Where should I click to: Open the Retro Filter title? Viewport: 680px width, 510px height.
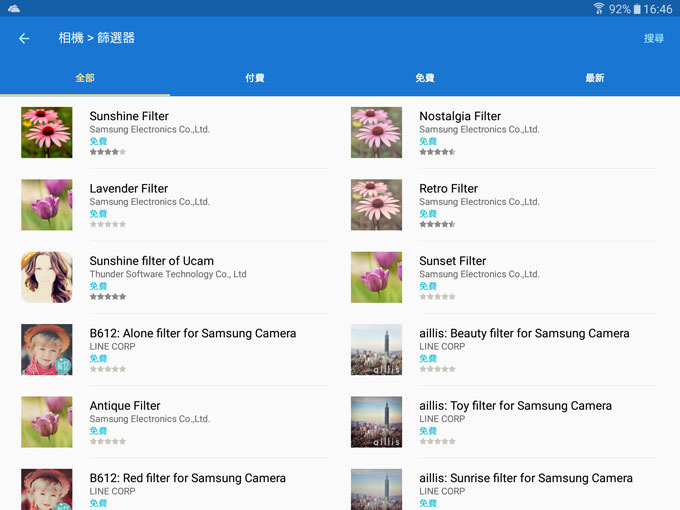(448, 189)
